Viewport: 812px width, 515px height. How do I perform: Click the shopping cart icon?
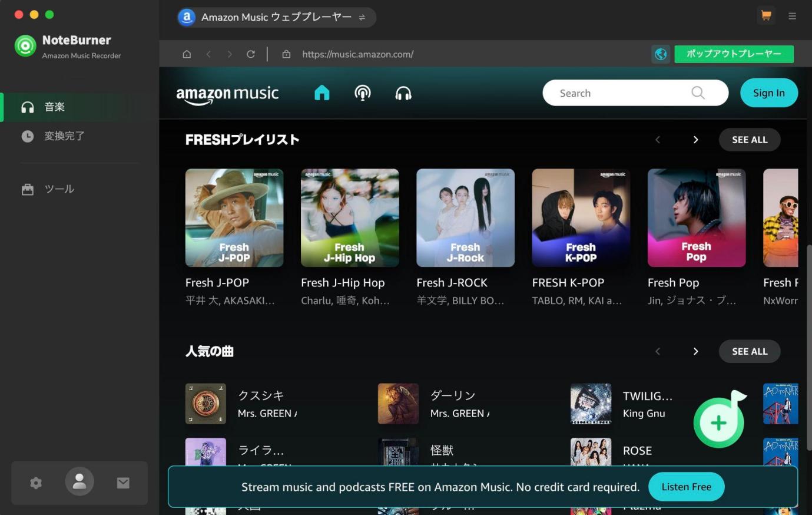pos(765,16)
